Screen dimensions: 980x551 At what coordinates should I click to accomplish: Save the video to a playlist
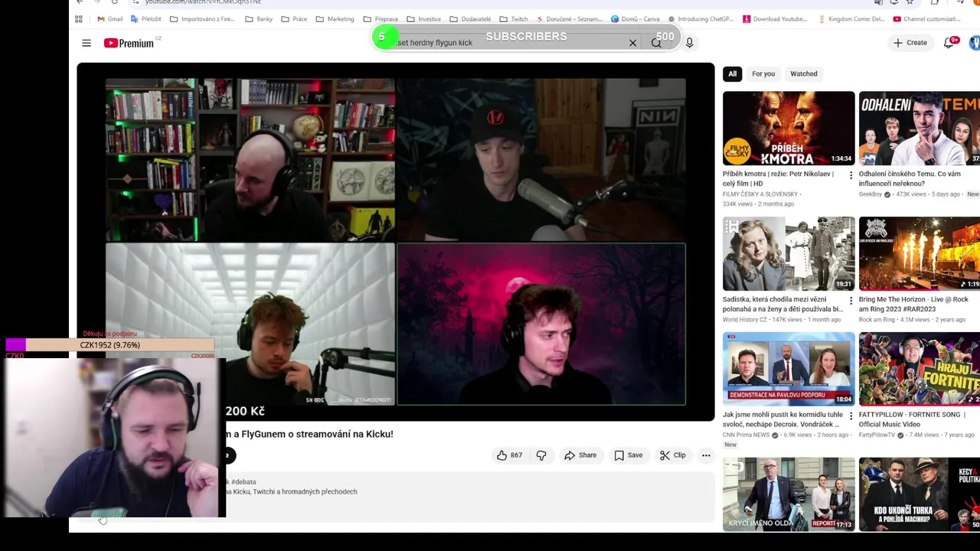(628, 455)
